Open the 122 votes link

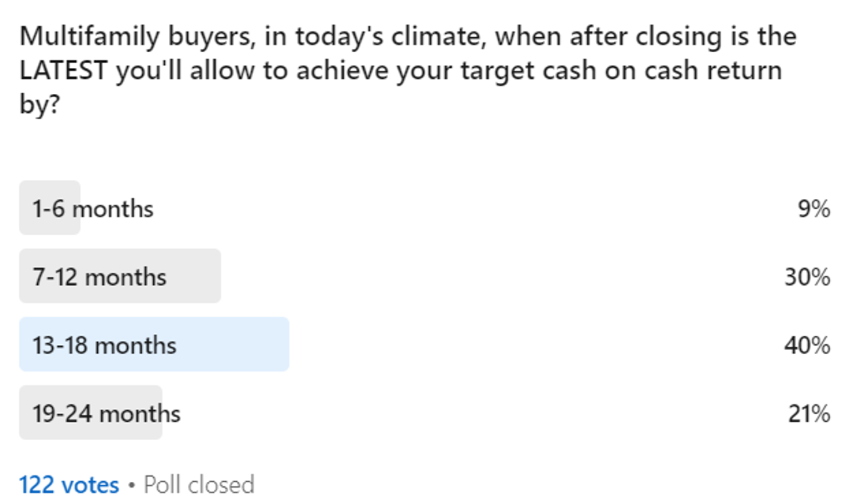(x=69, y=485)
